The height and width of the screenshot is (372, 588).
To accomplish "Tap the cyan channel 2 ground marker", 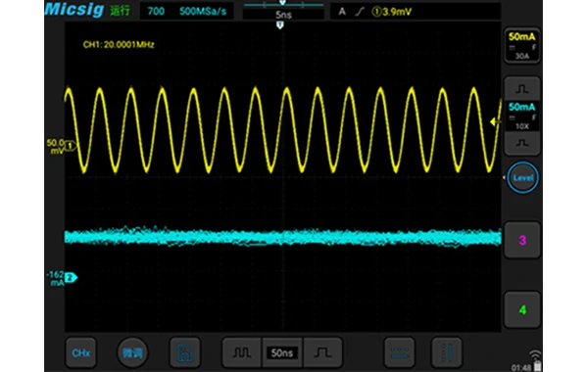I will (71, 278).
